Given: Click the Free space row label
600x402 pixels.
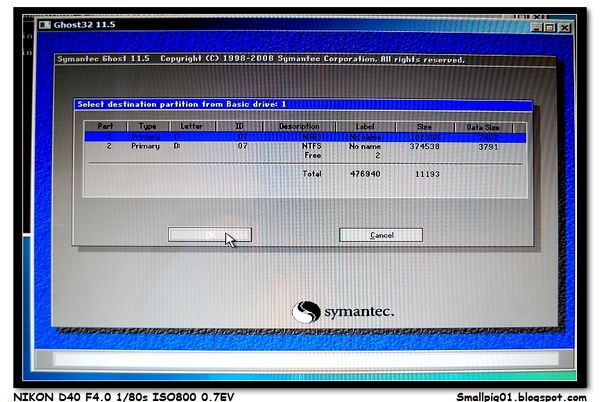Looking at the screenshot, I should [x=313, y=155].
